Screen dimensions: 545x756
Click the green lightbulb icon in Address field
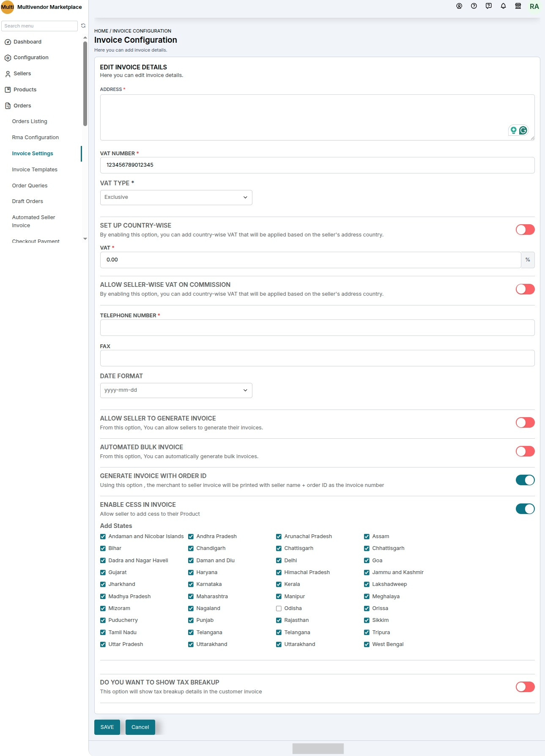tap(513, 130)
